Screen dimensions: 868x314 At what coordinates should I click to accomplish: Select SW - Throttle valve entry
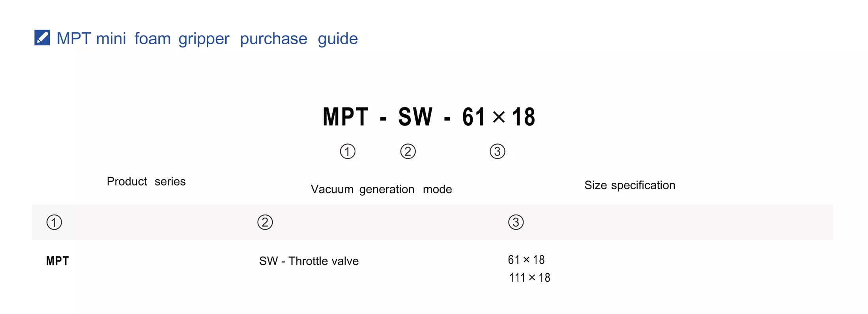click(309, 261)
